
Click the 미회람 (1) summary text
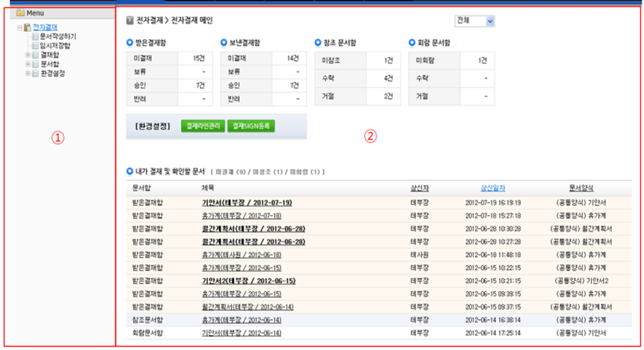(x=305, y=172)
